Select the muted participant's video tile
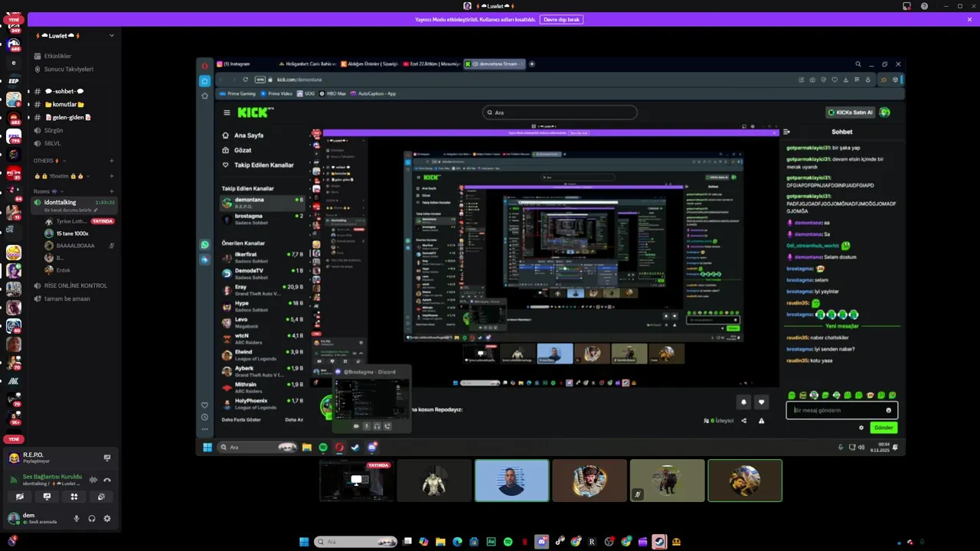The image size is (980, 551). pos(667,481)
